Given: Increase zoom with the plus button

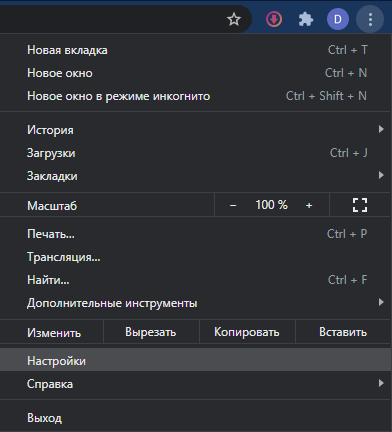Looking at the screenshot, I should [309, 205].
